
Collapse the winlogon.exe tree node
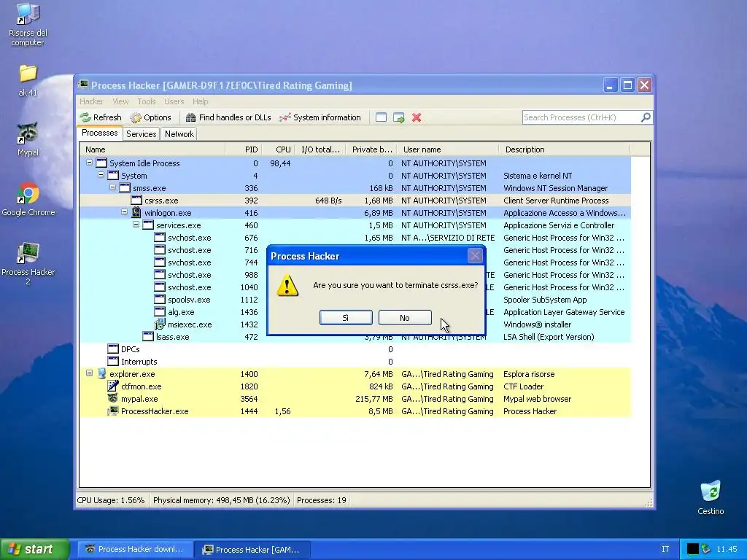tap(124, 212)
